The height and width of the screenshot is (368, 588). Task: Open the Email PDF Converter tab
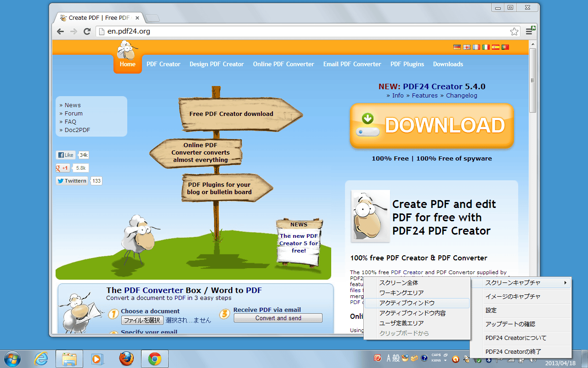[352, 64]
